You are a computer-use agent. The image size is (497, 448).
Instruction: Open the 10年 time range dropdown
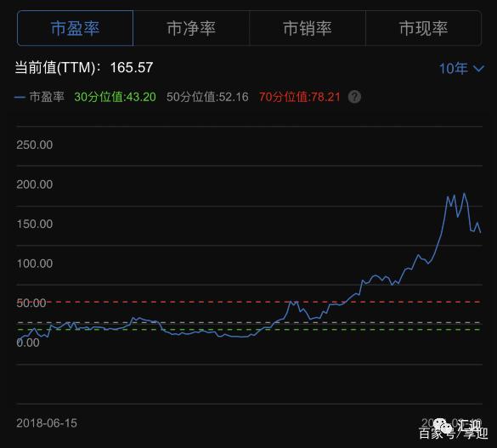[461, 68]
